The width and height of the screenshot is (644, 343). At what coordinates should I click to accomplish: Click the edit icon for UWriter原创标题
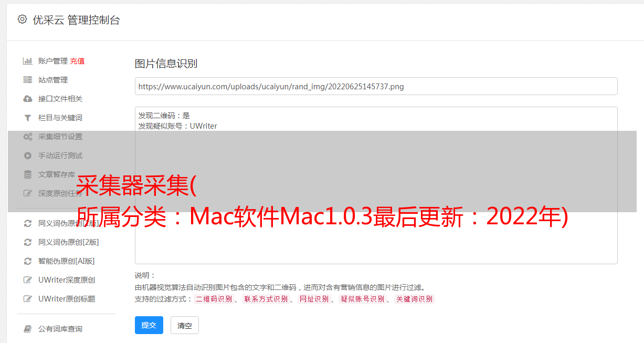coord(28,299)
